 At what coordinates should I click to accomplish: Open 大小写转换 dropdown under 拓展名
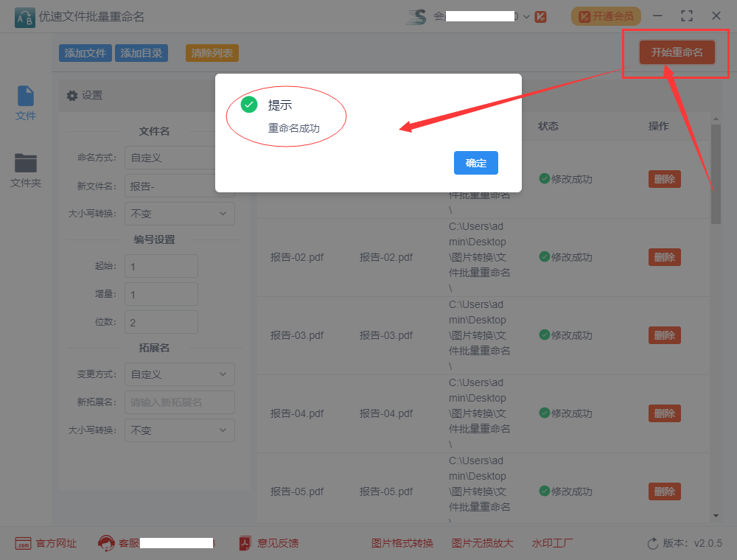(x=180, y=430)
